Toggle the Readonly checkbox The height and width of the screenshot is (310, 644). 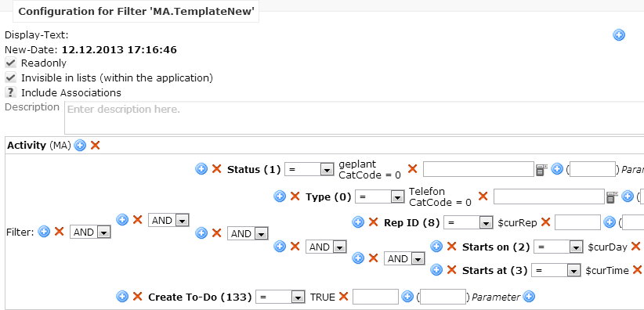[11, 63]
